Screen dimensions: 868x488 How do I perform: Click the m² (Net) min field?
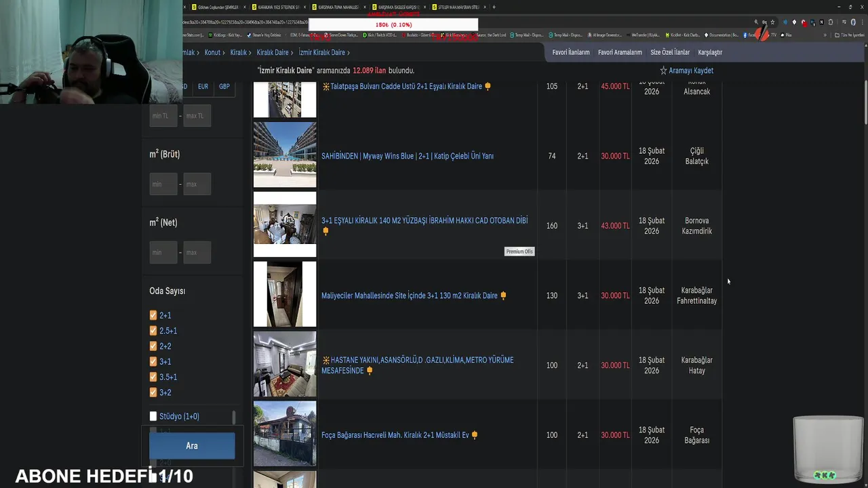tap(163, 253)
